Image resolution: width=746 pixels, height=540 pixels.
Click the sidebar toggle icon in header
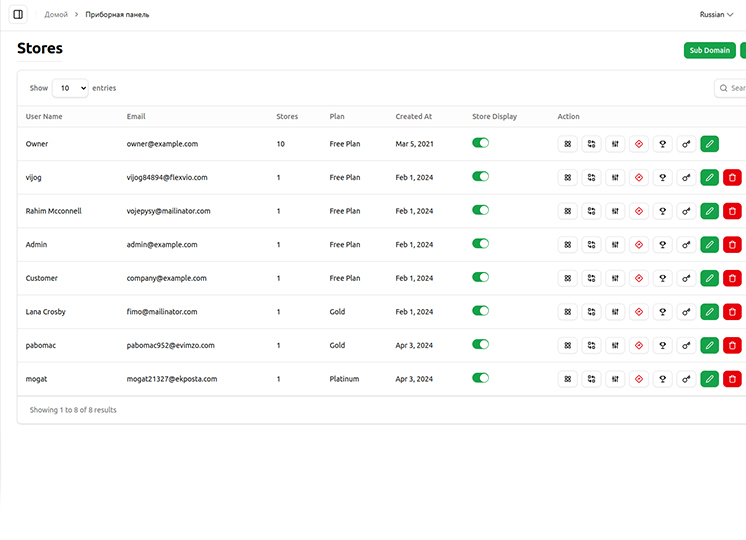pyautogui.click(x=18, y=15)
